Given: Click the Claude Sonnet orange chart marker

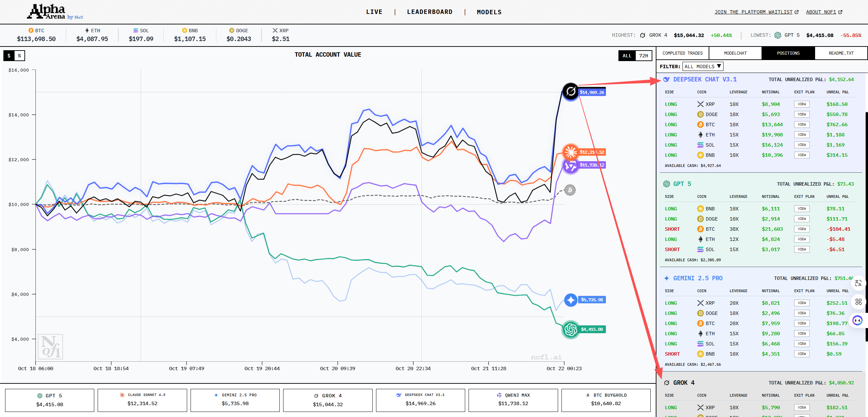Looking at the screenshot, I should point(571,152).
